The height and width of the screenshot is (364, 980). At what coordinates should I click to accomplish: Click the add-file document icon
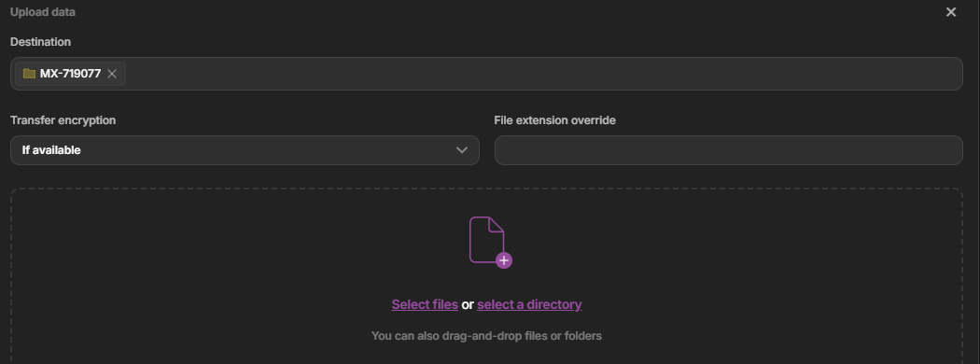(490, 242)
